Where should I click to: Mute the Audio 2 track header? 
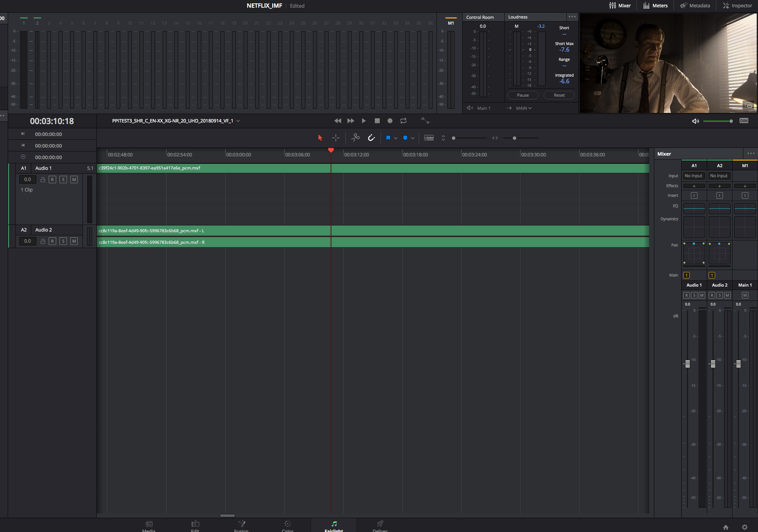(x=74, y=241)
